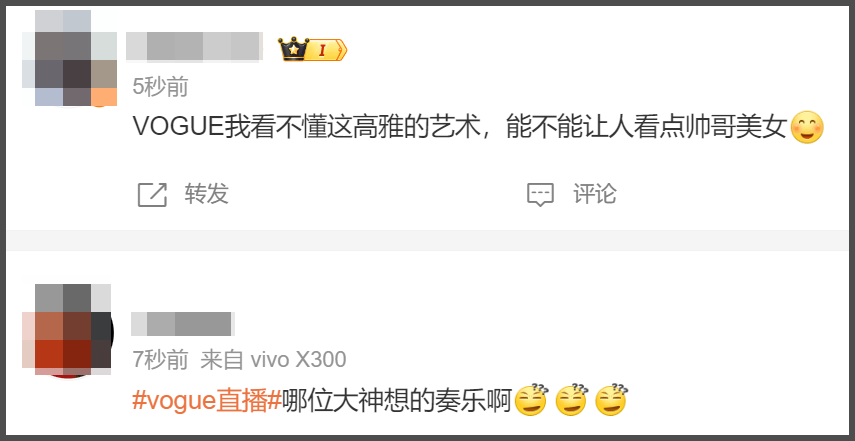Open the post text 哪位大神想的奏乐啊

(x=397, y=402)
